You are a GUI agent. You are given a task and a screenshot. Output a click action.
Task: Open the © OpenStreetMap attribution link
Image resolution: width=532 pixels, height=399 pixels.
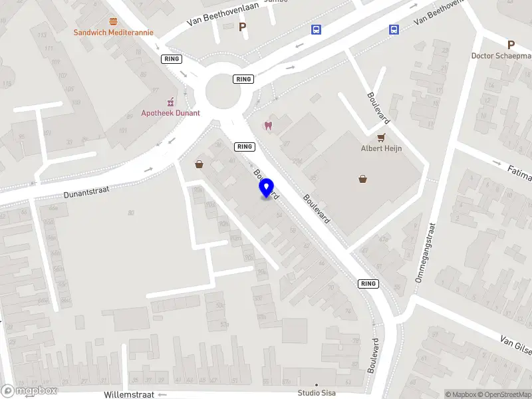tap(505, 394)
